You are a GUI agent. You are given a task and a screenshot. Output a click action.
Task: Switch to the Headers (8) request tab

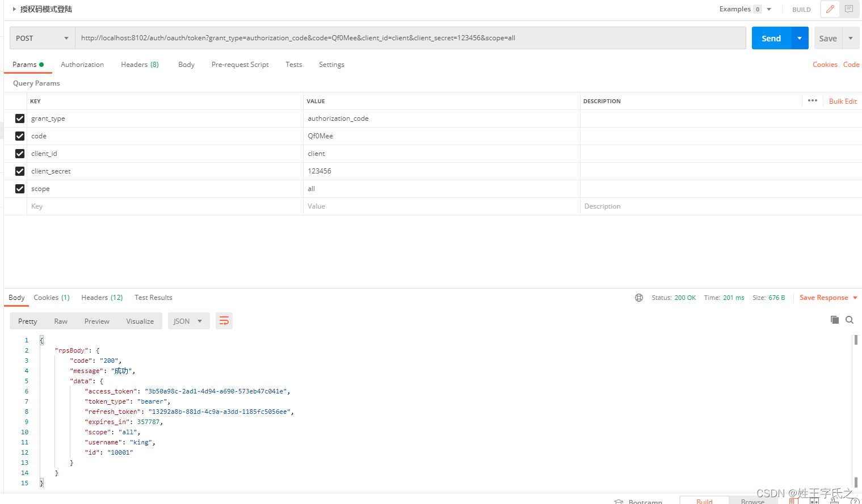140,65
